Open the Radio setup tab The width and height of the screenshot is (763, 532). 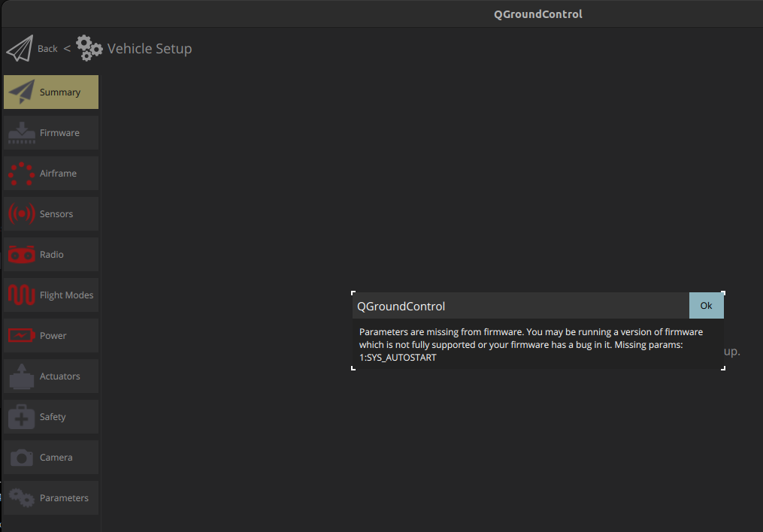(x=51, y=254)
